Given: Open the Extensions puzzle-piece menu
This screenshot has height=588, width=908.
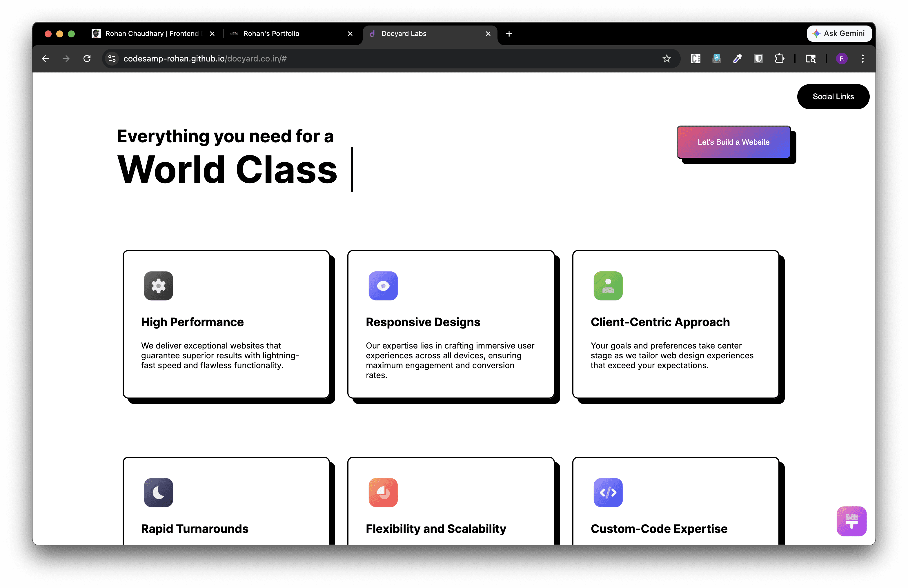Looking at the screenshot, I should click(x=780, y=58).
